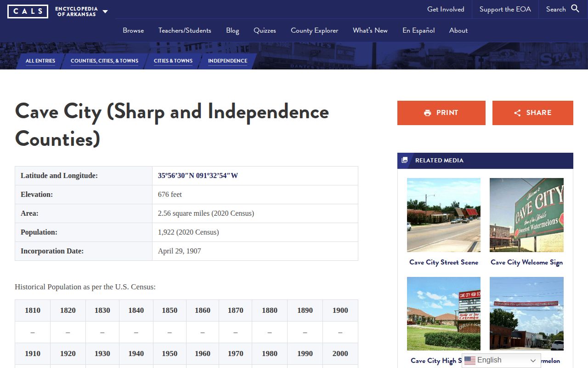Select the '2.56 square miles (2020 Census)' area value
Image resolution: width=588 pixels, height=368 pixels.
click(206, 213)
